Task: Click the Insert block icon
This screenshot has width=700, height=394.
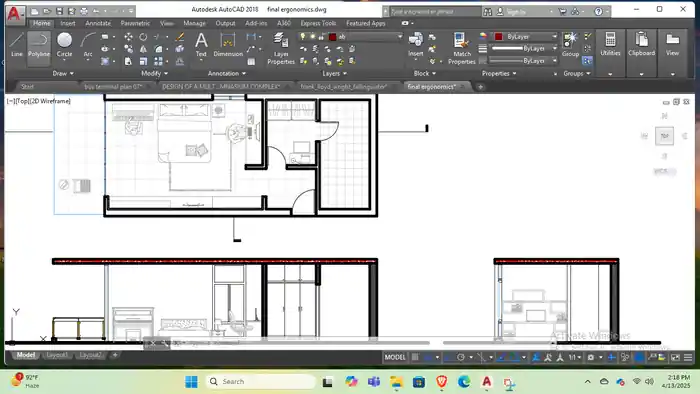Action: pyautogui.click(x=416, y=45)
